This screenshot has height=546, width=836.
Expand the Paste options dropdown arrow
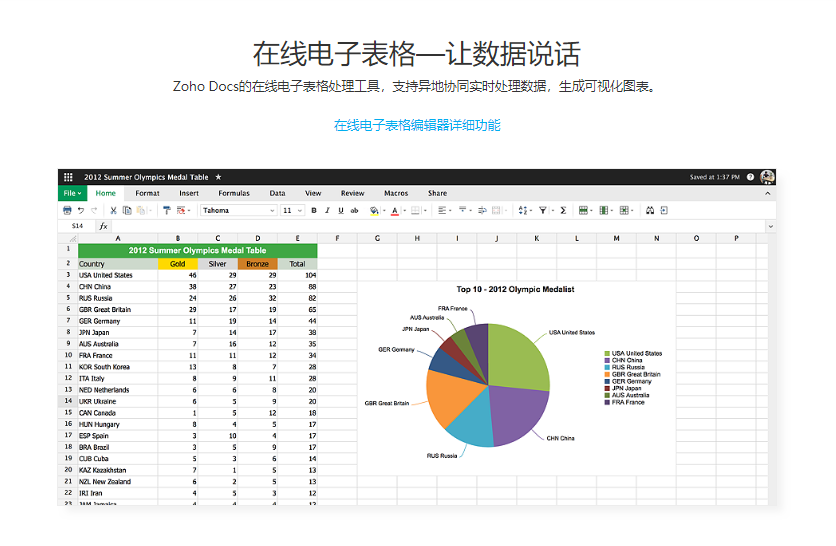(x=150, y=211)
